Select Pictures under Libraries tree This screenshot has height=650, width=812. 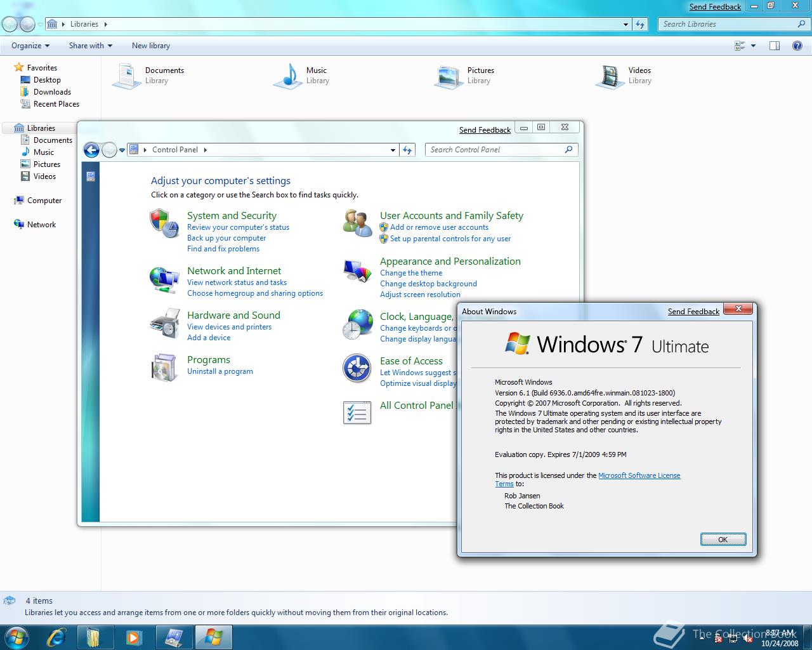pyautogui.click(x=47, y=164)
